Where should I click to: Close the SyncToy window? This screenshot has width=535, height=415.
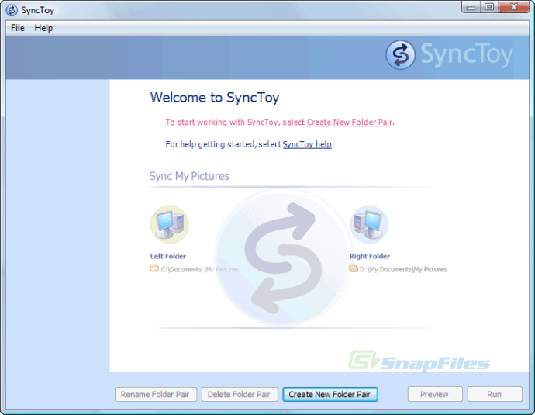click(514, 7)
